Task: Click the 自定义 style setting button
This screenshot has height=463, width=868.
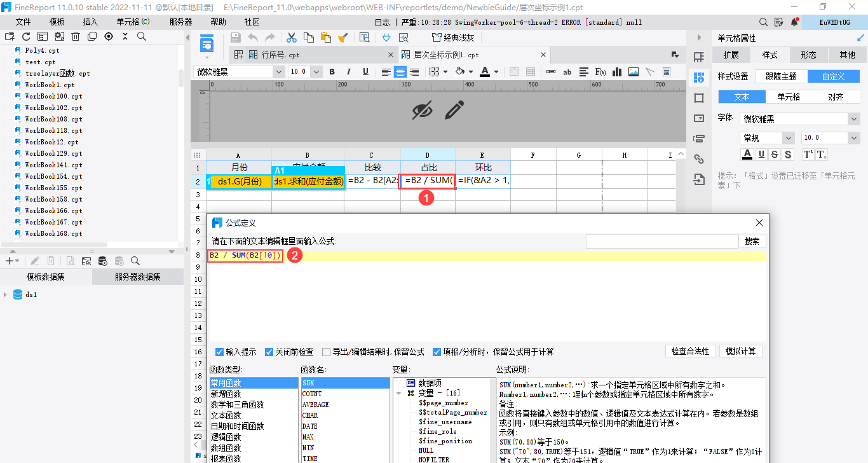Action: click(x=833, y=76)
